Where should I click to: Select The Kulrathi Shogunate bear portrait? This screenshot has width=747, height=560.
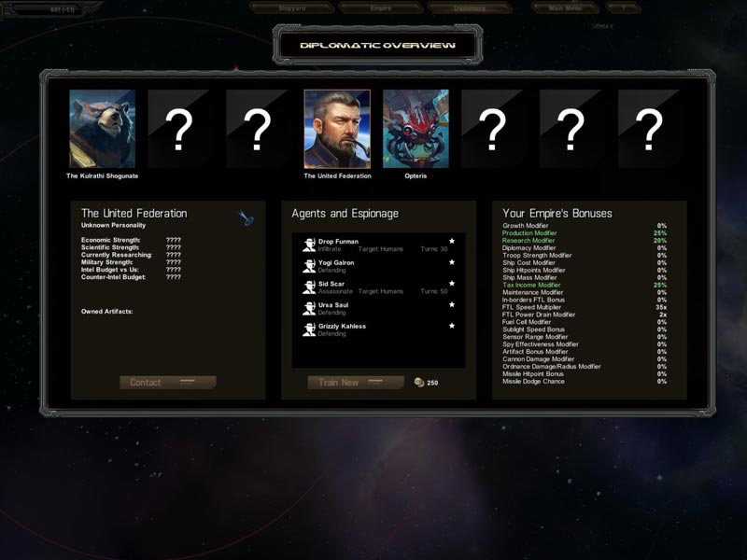click(103, 129)
